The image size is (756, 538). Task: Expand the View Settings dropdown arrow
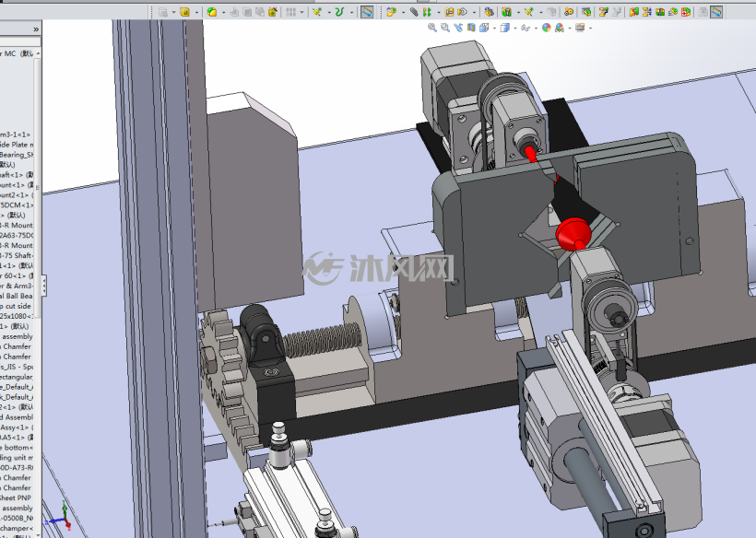pos(590,29)
